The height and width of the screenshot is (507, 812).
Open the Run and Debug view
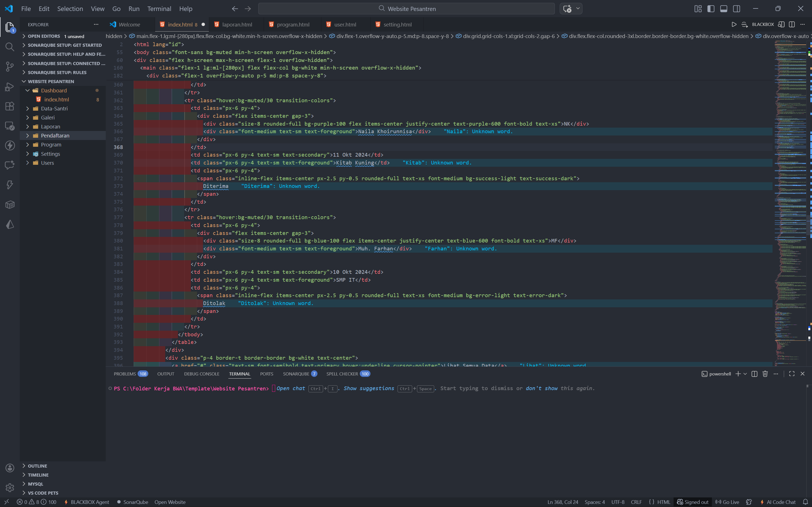pos(10,86)
